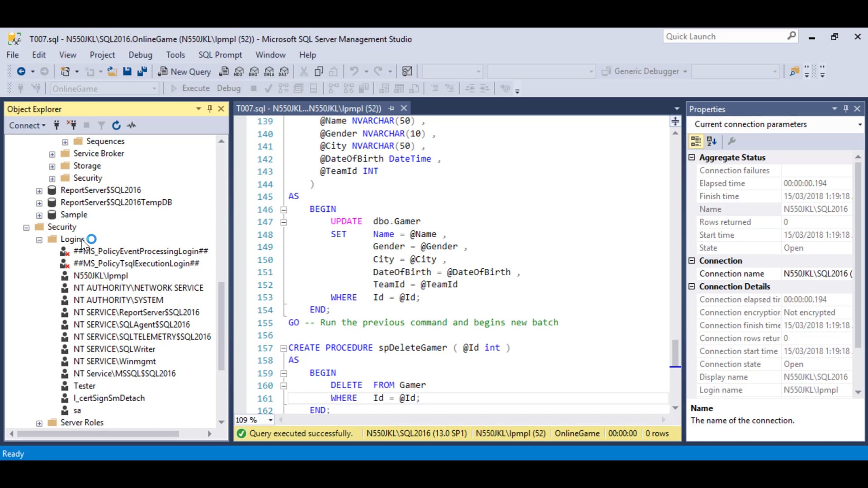Screen dimensions: 868x488
Task: Open the Tools menu
Action: click(175, 55)
